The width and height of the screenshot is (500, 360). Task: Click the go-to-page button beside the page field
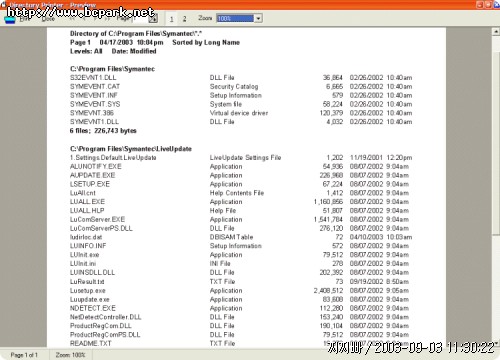[153, 19]
